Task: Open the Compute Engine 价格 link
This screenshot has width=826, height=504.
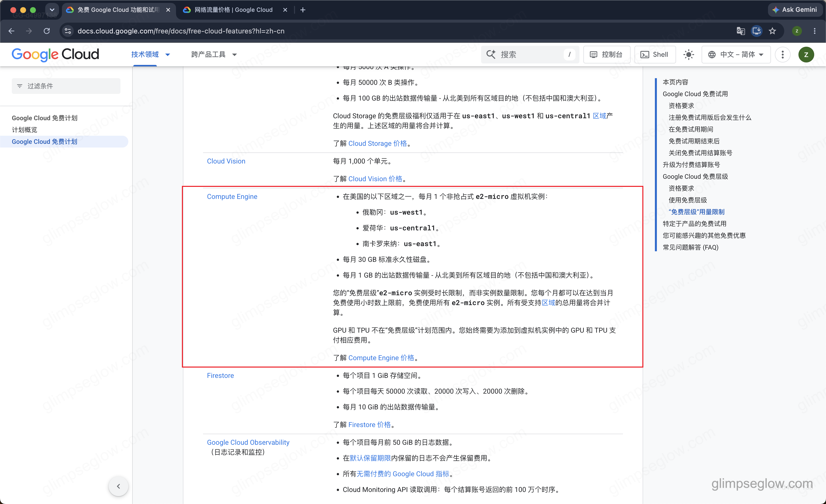Action: point(381,358)
